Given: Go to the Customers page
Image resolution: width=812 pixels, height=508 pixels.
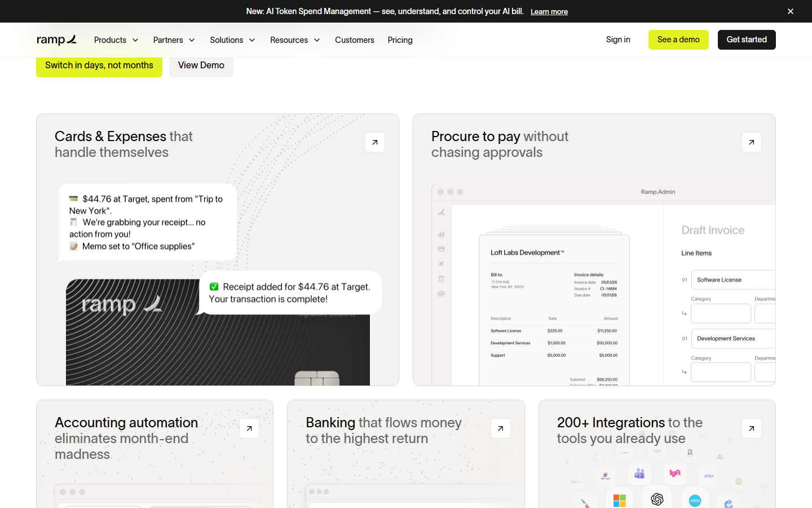Looking at the screenshot, I should [x=355, y=40].
